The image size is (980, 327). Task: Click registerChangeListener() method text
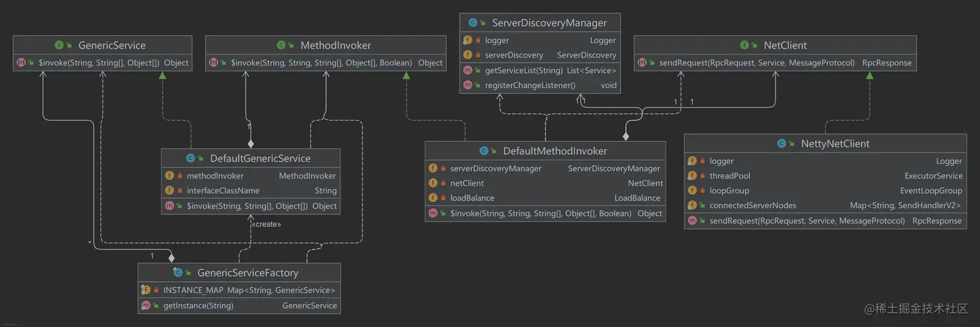pos(530,85)
